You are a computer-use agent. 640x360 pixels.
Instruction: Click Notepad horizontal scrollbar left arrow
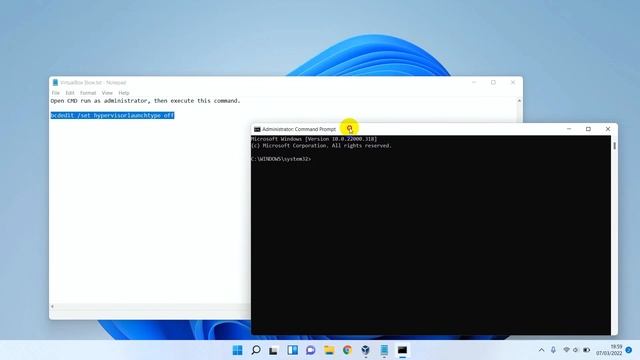[x=52, y=307]
